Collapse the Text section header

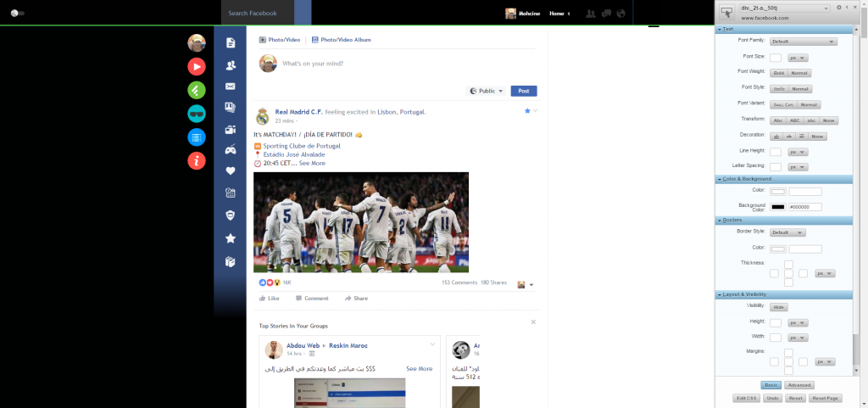pos(784,29)
